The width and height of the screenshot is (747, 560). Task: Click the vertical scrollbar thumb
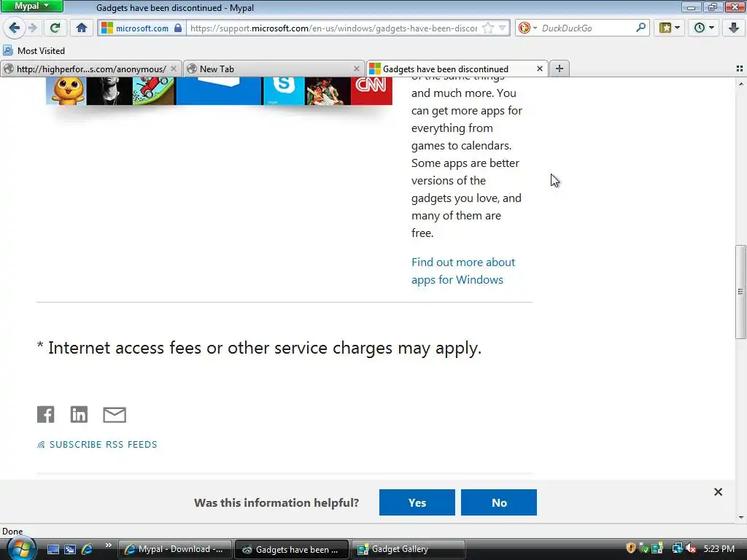740,292
